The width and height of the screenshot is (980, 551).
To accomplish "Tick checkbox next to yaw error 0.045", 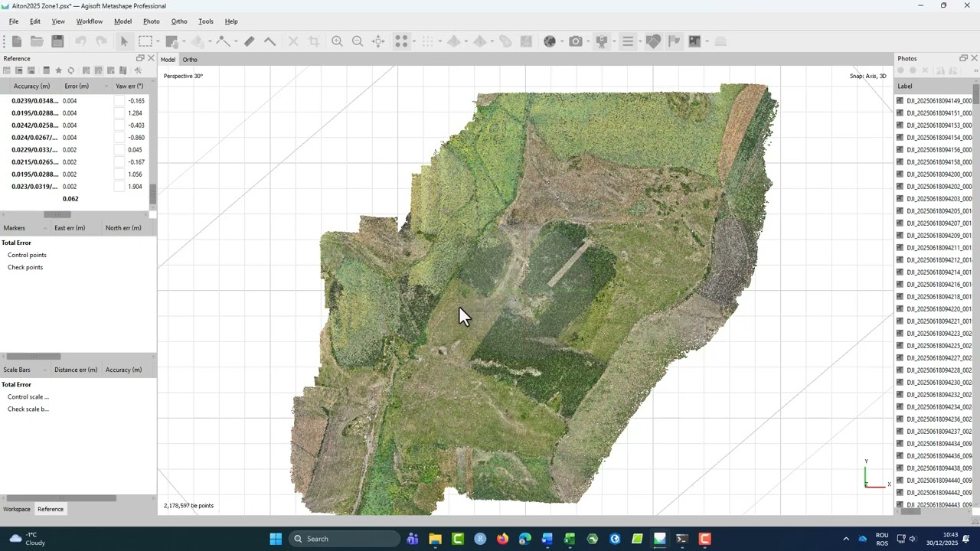I will pos(119,150).
